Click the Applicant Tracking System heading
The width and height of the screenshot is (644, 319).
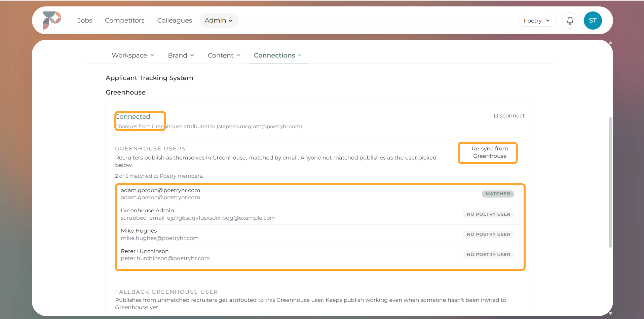149,78
